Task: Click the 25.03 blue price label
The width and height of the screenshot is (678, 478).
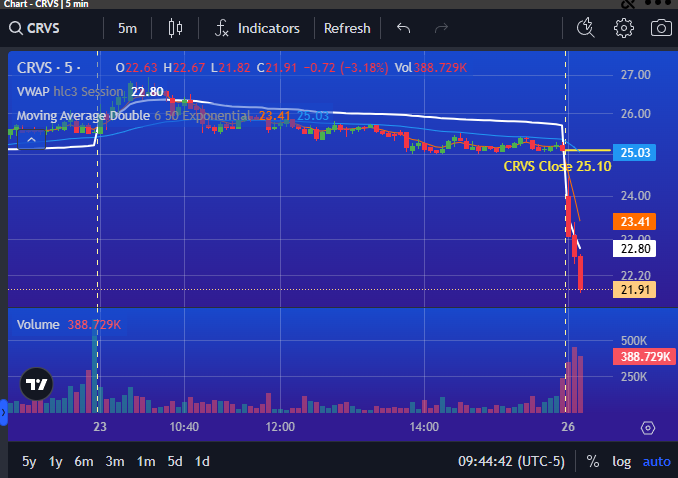Action: (x=635, y=153)
